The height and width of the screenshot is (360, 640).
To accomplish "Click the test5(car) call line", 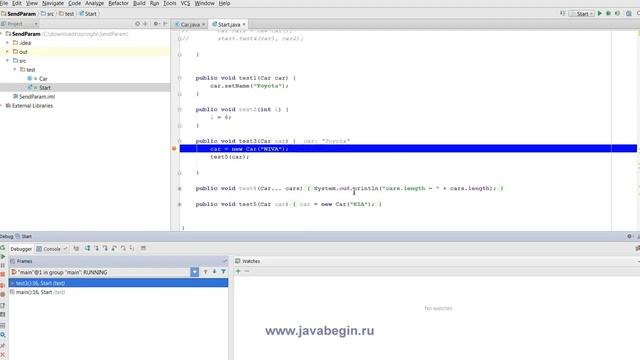I will point(229,157).
